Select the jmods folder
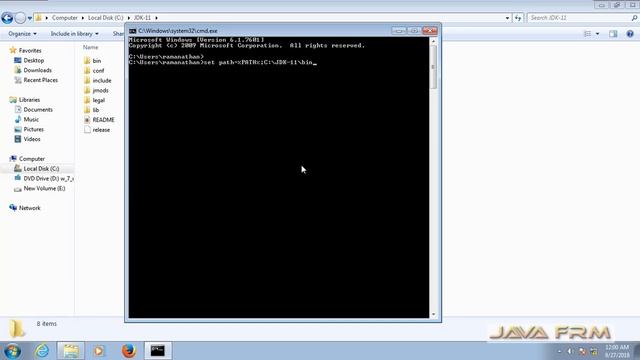This screenshot has width=640, height=360. pos(100,90)
